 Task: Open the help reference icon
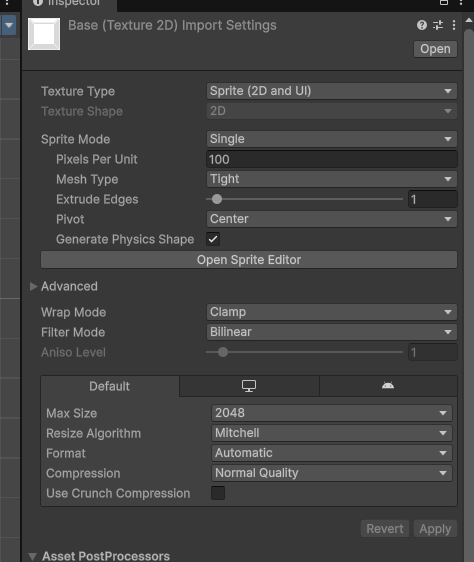click(x=422, y=25)
